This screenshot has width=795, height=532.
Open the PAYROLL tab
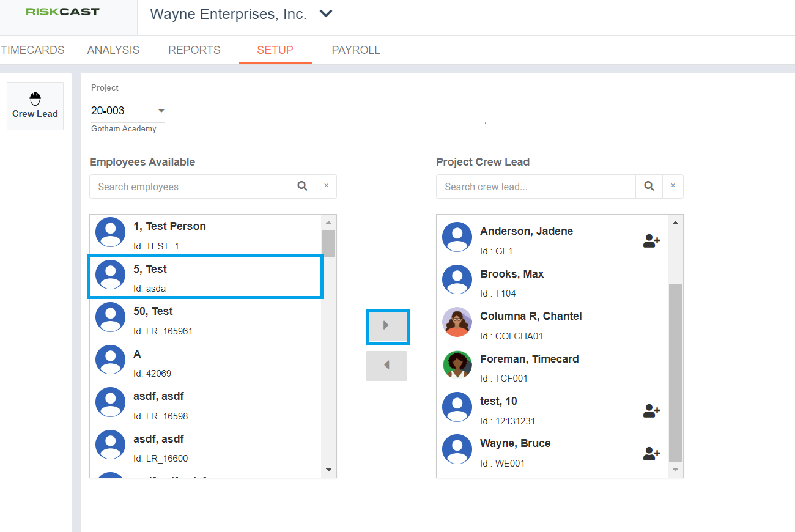pyautogui.click(x=356, y=50)
